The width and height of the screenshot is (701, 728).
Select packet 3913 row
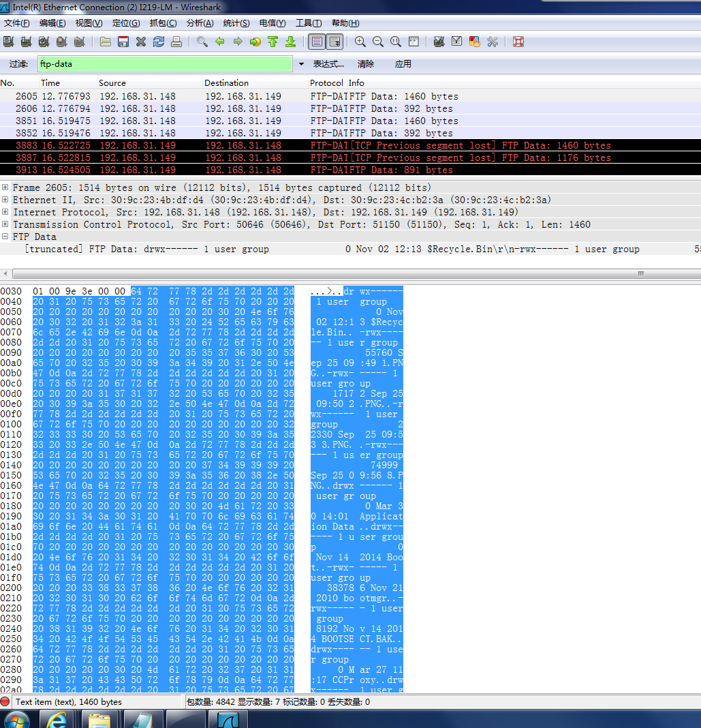[x=350, y=170]
